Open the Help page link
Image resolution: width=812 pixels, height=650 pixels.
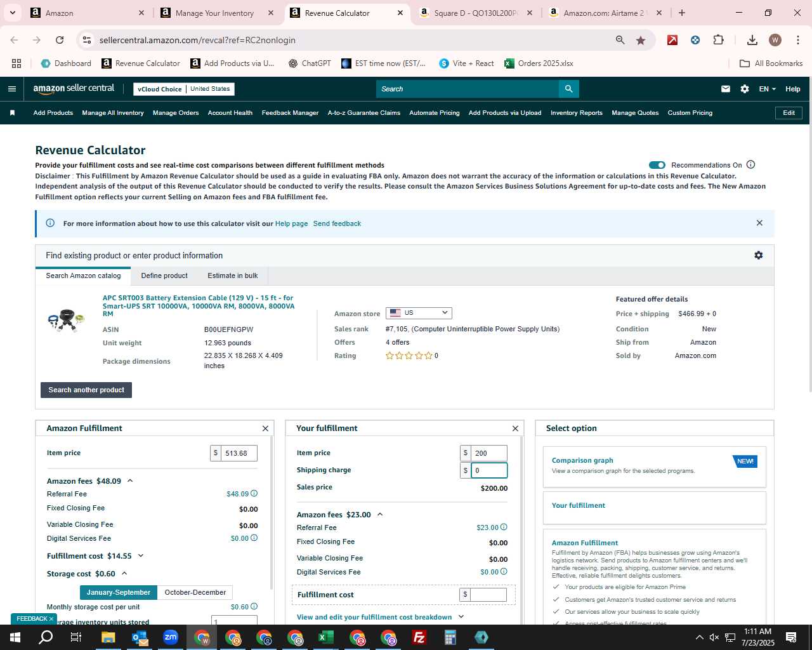click(x=291, y=223)
